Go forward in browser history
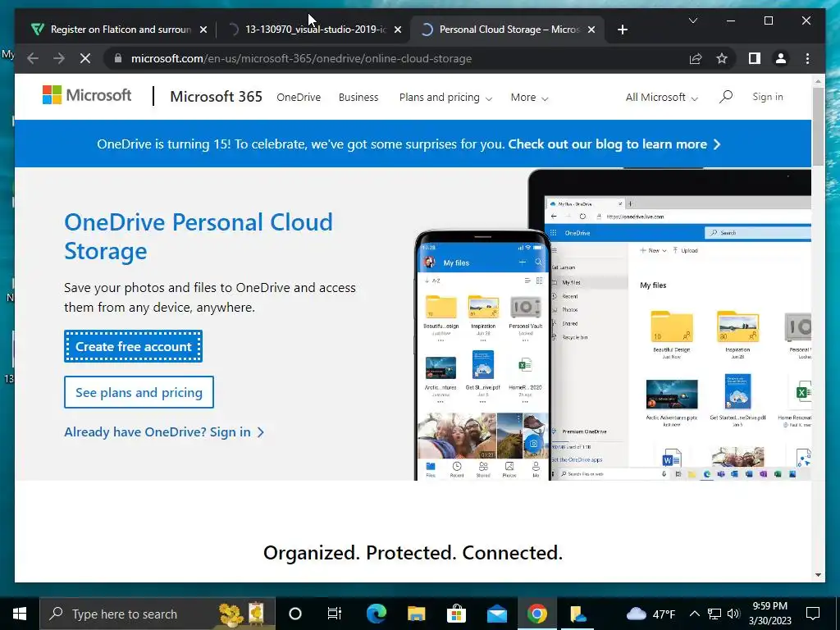 pos(59,58)
